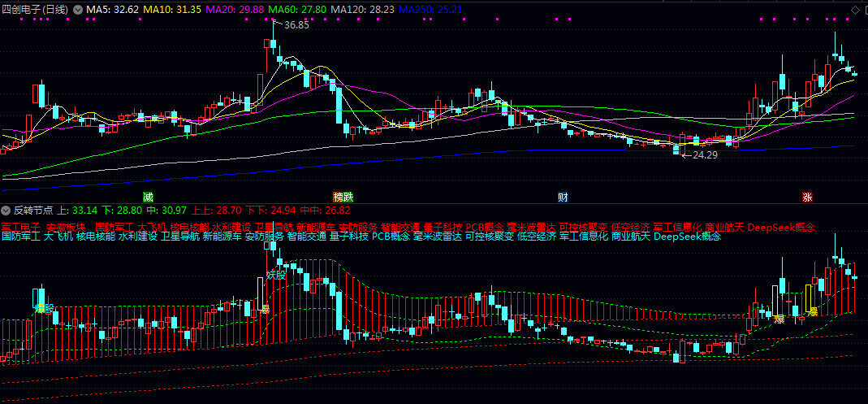
Task: Click the red 毫米波雷达 concept tag
Action: point(531,228)
